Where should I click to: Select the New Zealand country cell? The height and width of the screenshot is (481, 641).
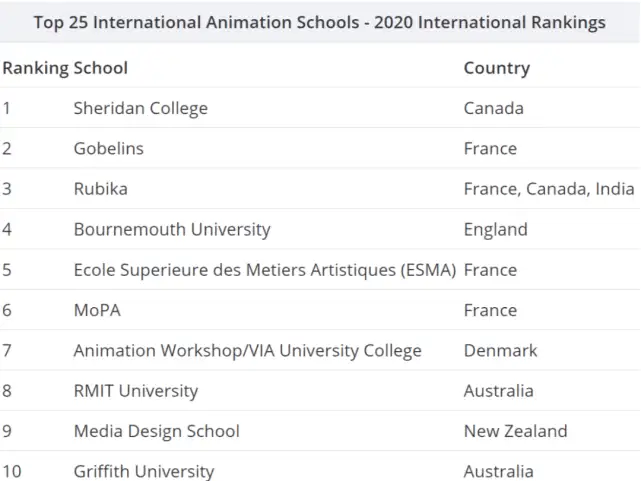point(515,431)
